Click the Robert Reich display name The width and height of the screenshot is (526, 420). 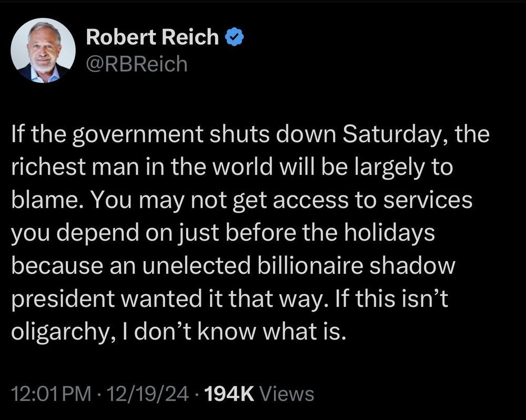(153, 37)
